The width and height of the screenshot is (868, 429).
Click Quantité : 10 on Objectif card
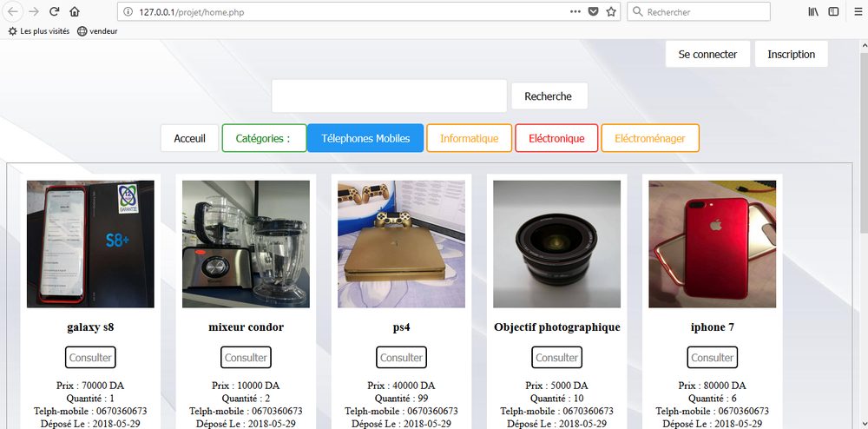click(x=557, y=398)
